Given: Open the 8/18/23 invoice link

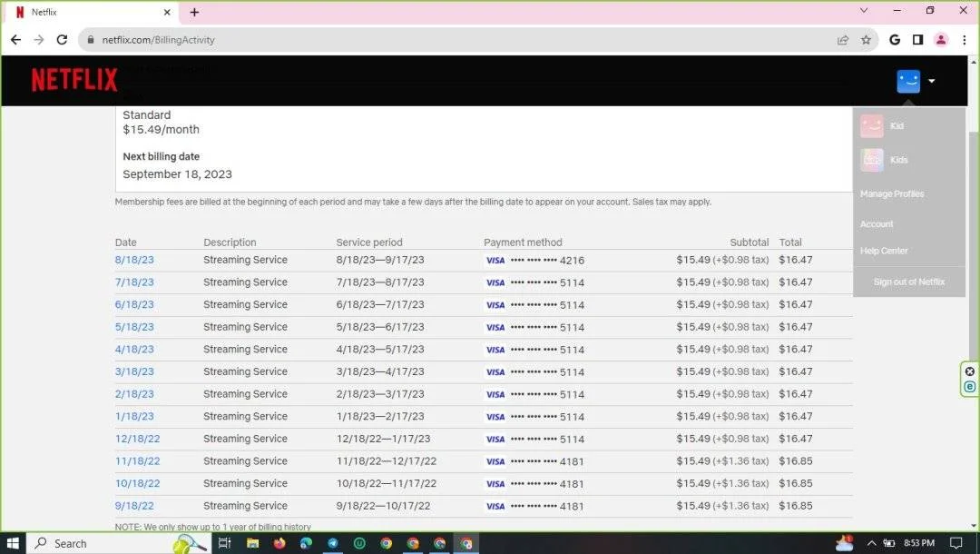Looking at the screenshot, I should click(134, 260).
